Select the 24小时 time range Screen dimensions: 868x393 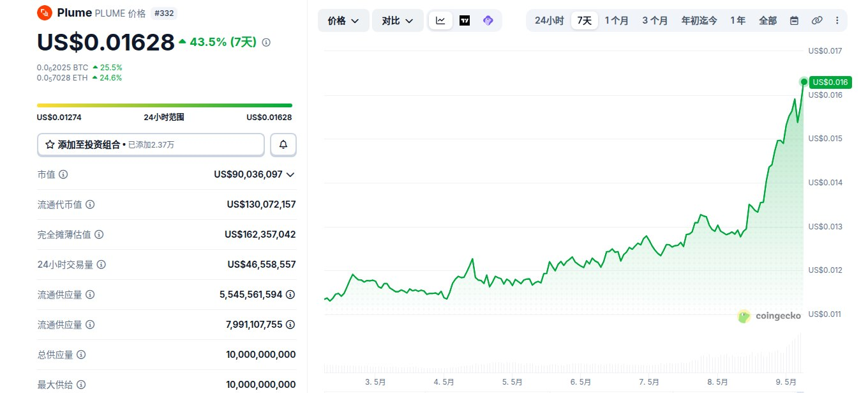549,20
